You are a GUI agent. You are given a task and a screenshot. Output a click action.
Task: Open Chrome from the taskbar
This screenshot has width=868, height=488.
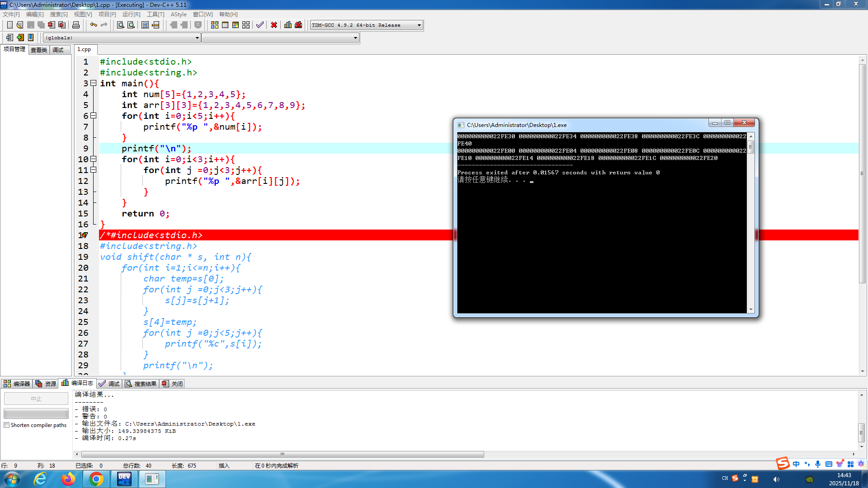[96, 479]
